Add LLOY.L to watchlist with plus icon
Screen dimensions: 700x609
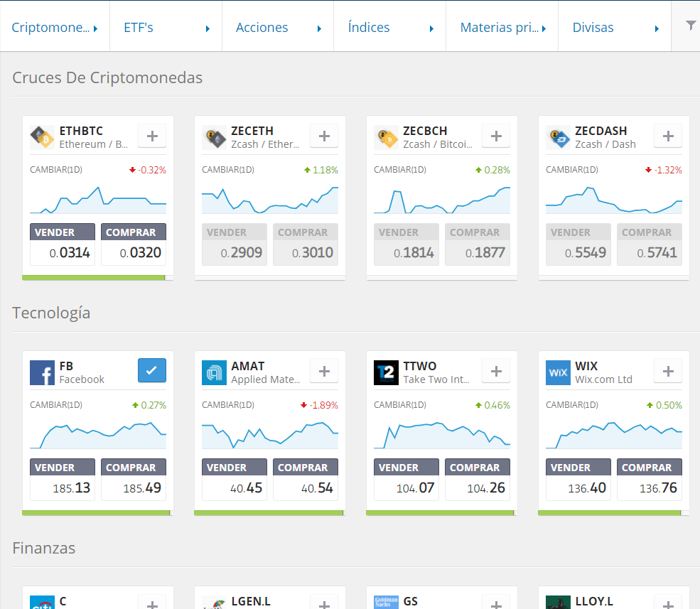(668, 603)
